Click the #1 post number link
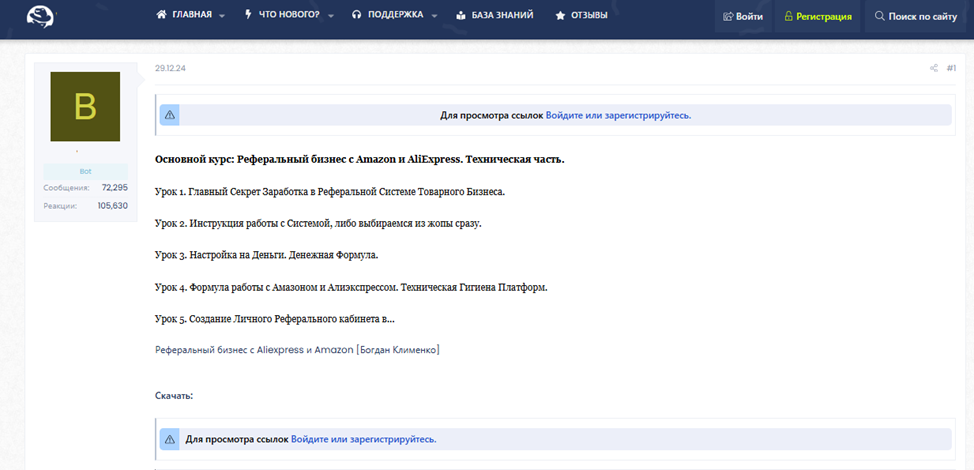 pyautogui.click(x=951, y=69)
